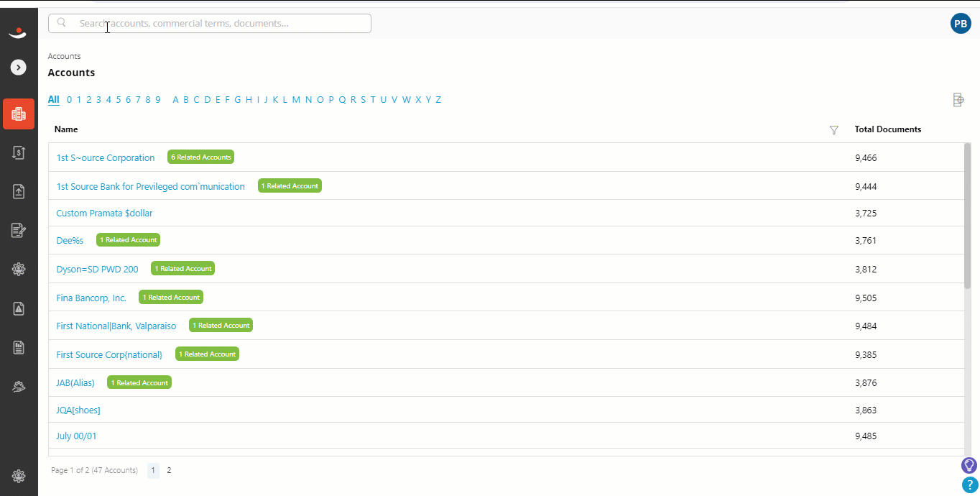
Task: Click Fina Bancorp related account badge
Action: 171,297
